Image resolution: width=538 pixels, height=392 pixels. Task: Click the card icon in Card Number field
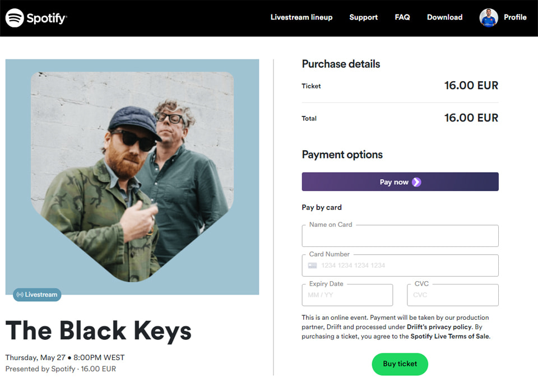point(312,265)
